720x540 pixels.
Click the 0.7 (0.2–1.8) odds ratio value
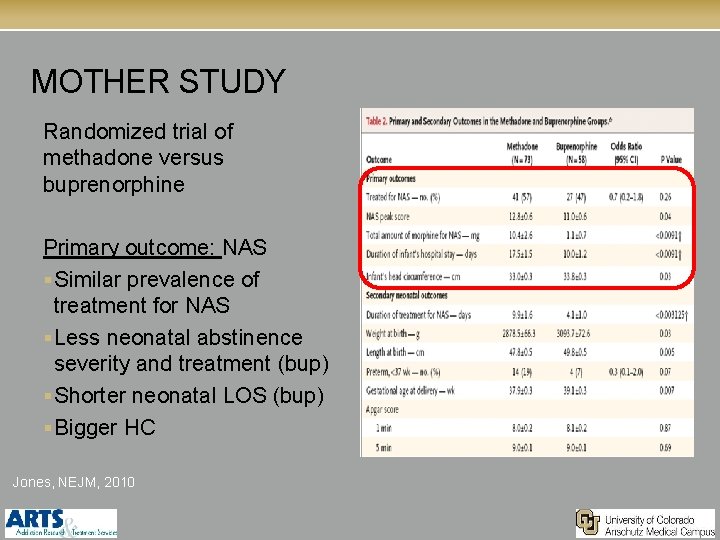626,197
